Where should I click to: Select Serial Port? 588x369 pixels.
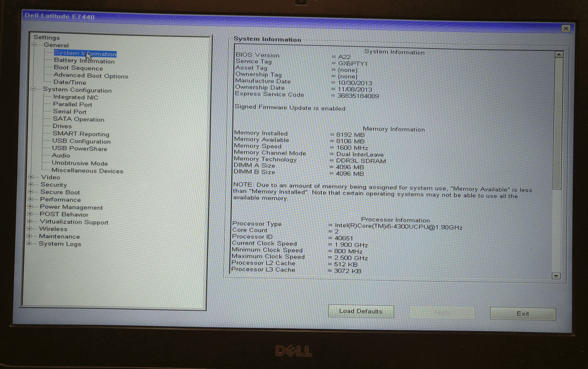coord(70,111)
